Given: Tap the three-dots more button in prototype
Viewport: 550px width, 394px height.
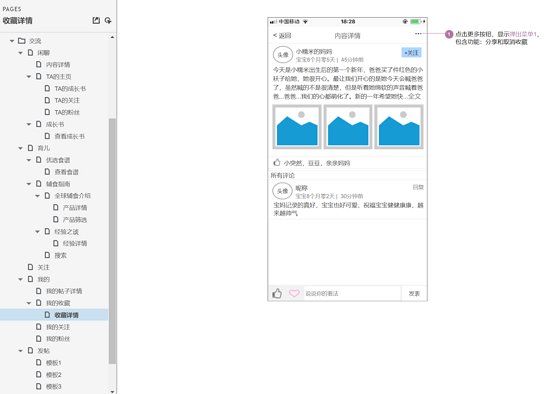Looking at the screenshot, I should coord(418,34).
